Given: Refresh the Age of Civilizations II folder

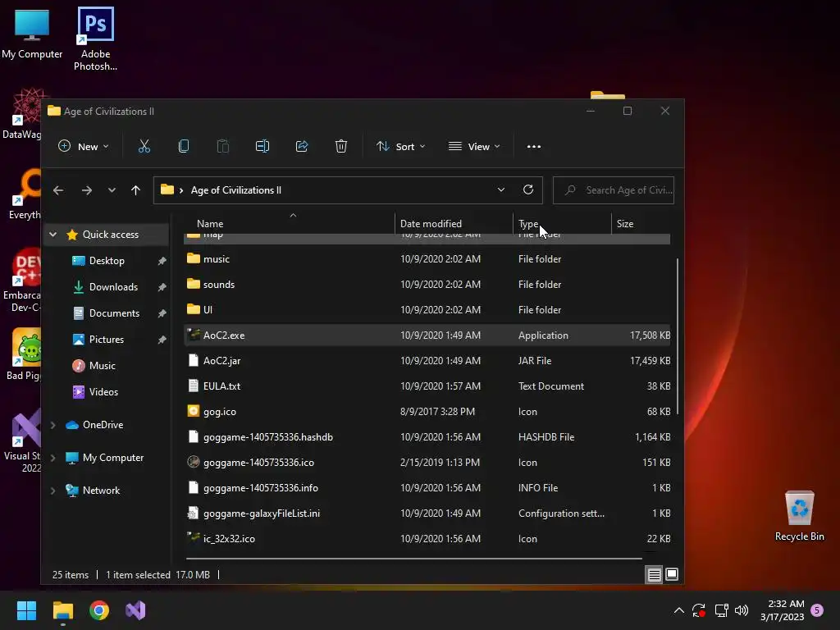Looking at the screenshot, I should point(528,189).
